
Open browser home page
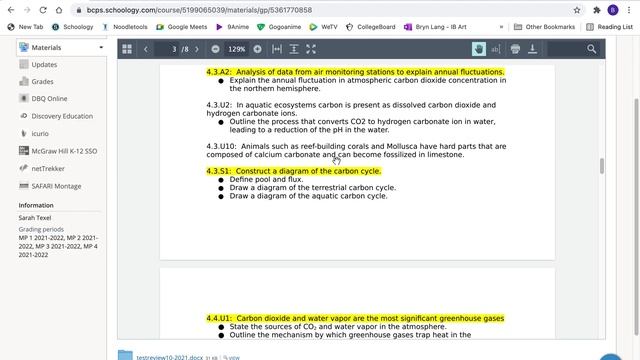tap(59, 10)
